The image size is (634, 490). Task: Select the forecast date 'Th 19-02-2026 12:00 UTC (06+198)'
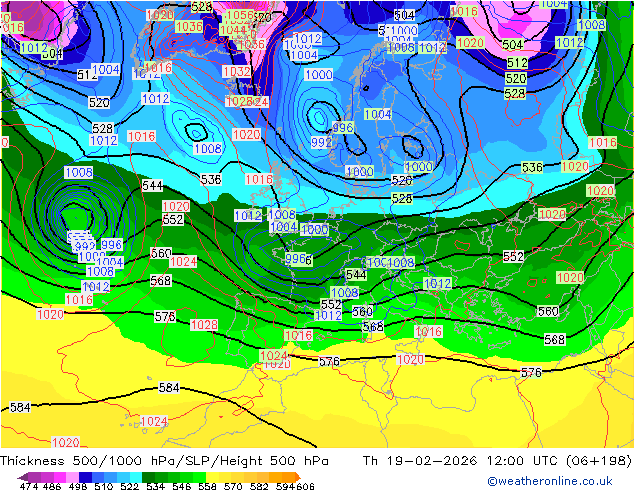497,461
